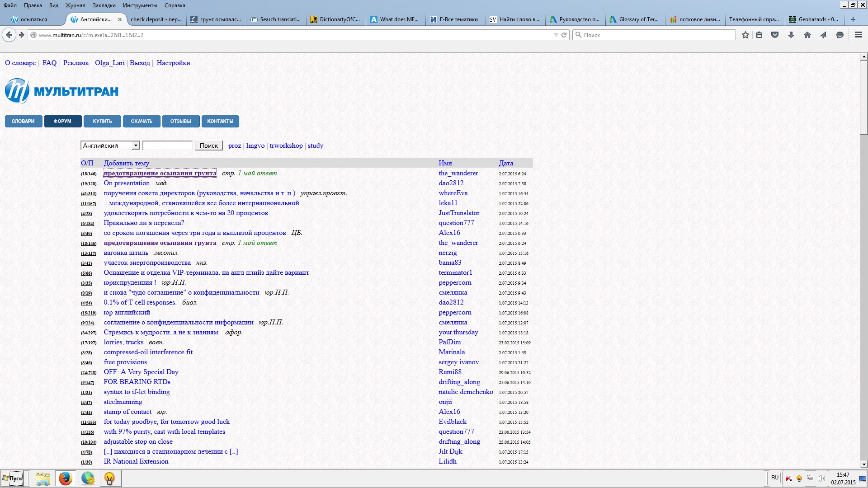Click the Hello chat smiley icon
The image size is (868, 488).
click(840, 35)
